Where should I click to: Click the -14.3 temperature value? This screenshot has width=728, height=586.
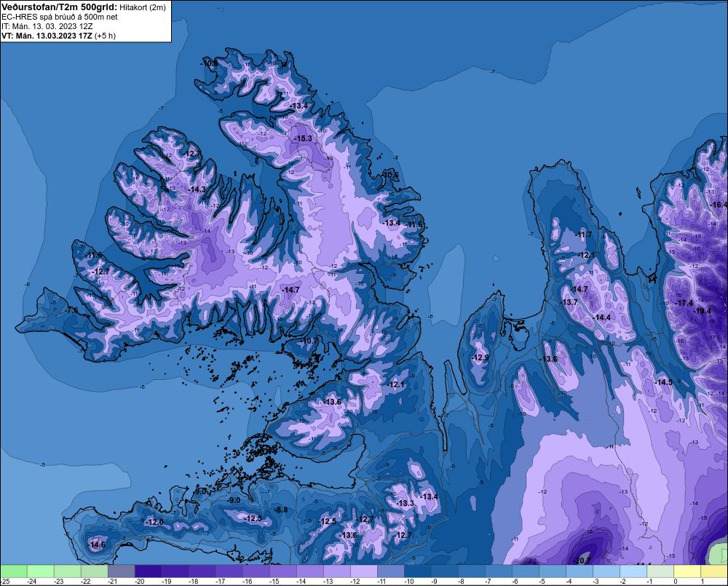(x=197, y=189)
